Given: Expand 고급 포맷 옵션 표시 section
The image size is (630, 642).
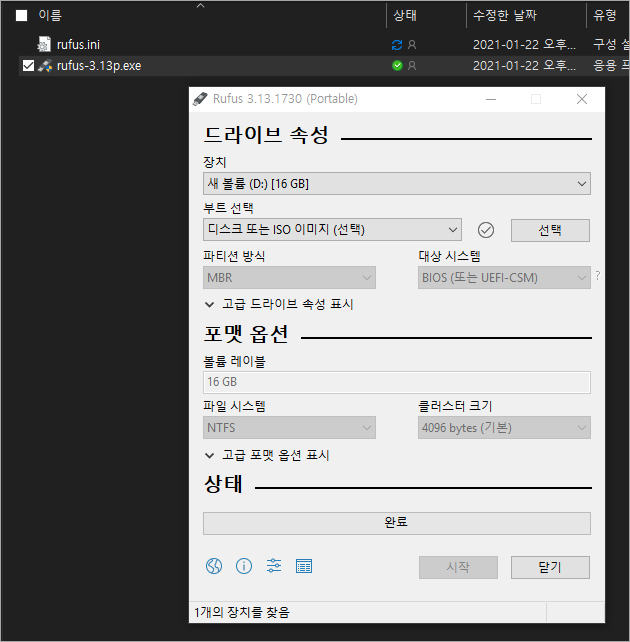Looking at the screenshot, I should pos(267,455).
